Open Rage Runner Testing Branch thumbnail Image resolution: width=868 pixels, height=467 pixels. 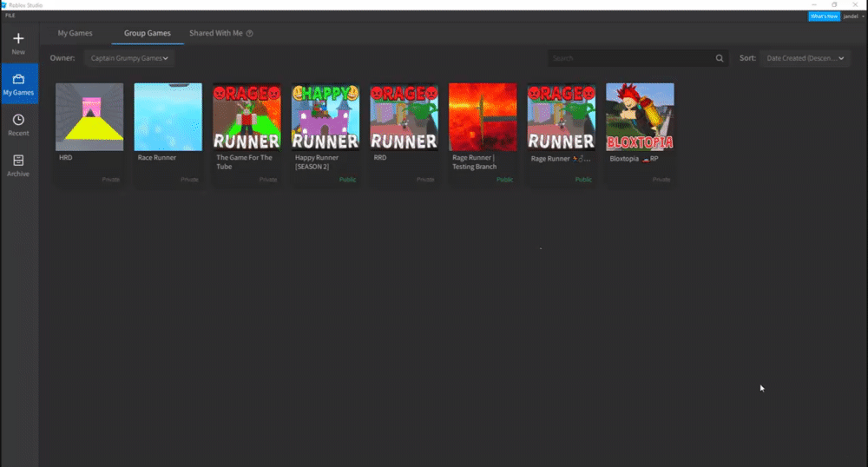tap(483, 116)
